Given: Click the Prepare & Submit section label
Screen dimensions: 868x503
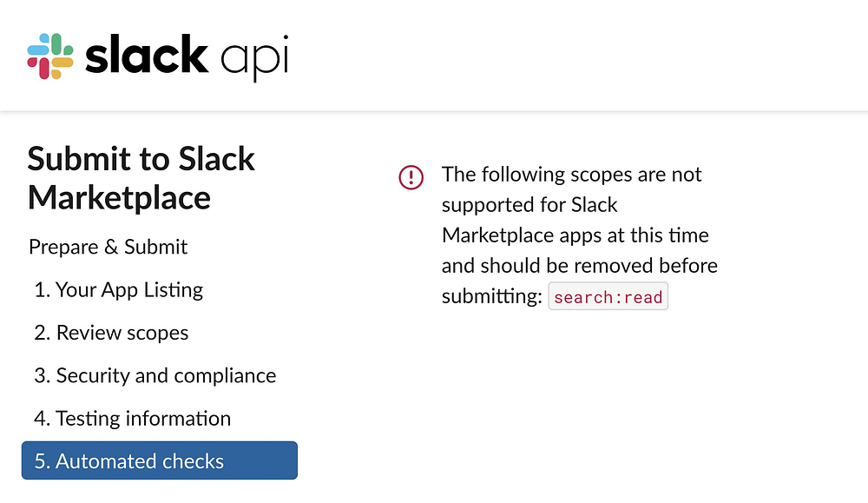Looking at the screenshot, I should [108, 247].
